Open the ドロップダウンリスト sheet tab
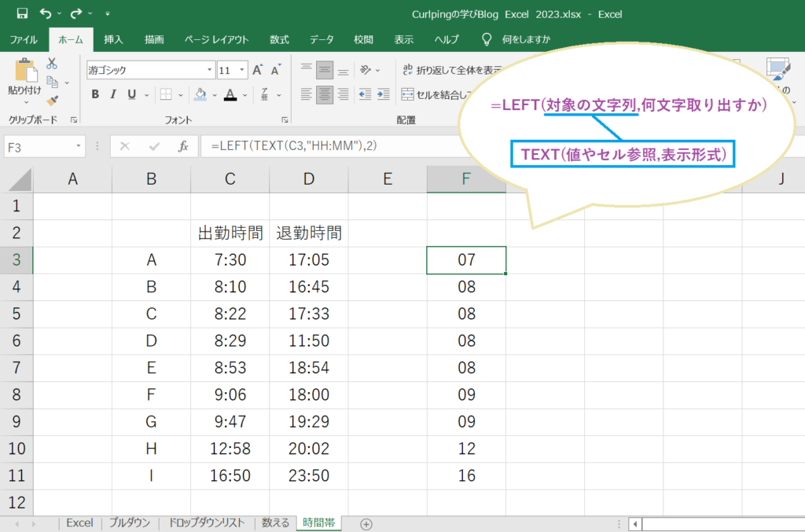 (x=207, y=523)
